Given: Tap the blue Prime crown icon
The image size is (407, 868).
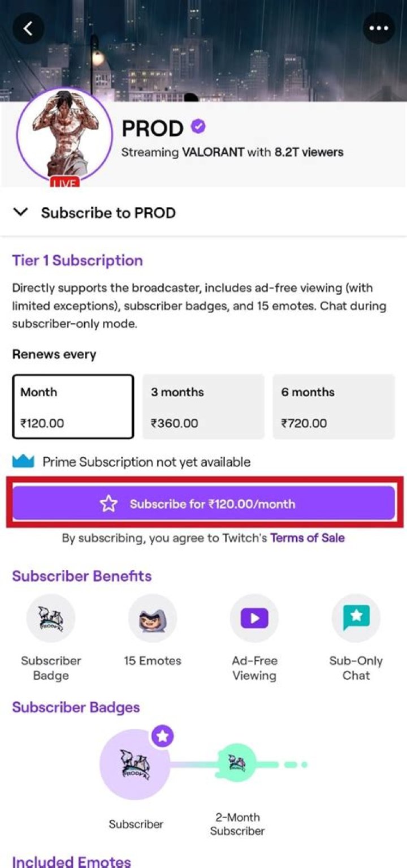Looking at the screenshot, I should [x=23, y=462].
